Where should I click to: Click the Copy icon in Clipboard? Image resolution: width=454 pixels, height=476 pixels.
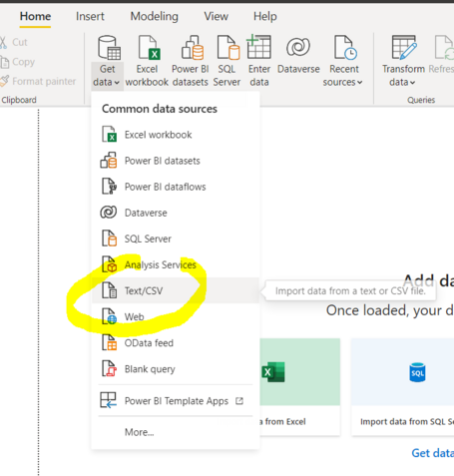pyautogui.click(x=5, y=62)
